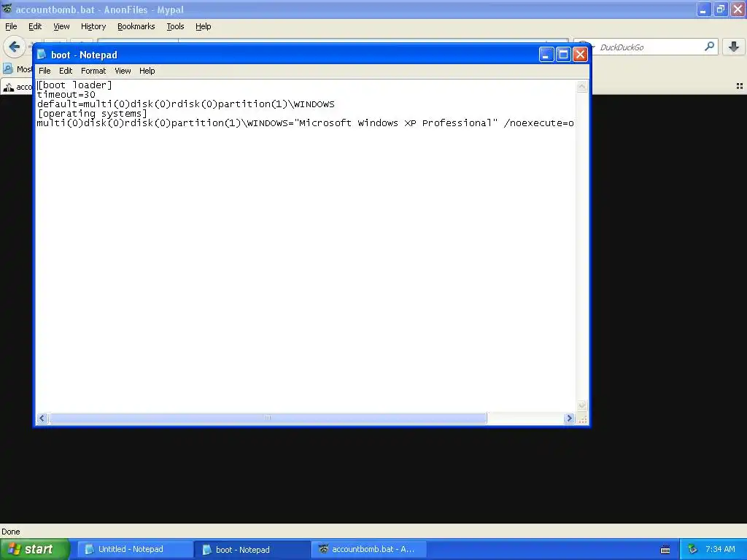This screenshot has width=747, height=560.
Task: Open Mypal browser View menu
Action: click(x=61, y=26)
